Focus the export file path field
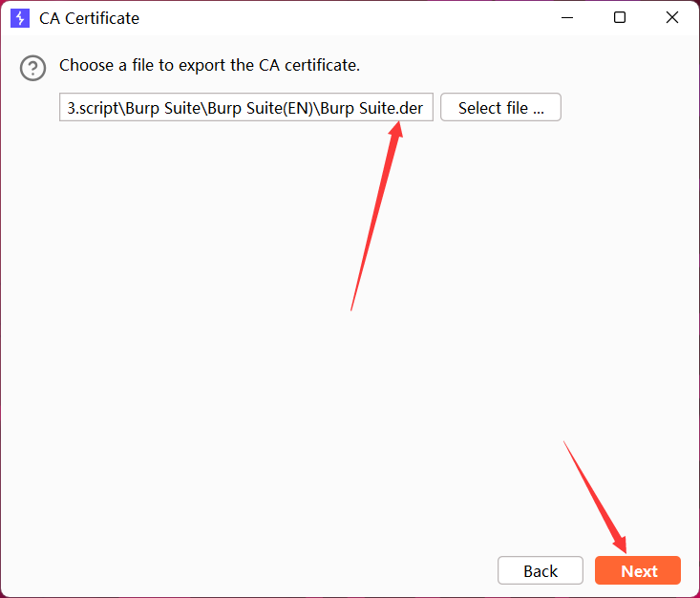This screenshot has width=700, height=598. (246, 108)
